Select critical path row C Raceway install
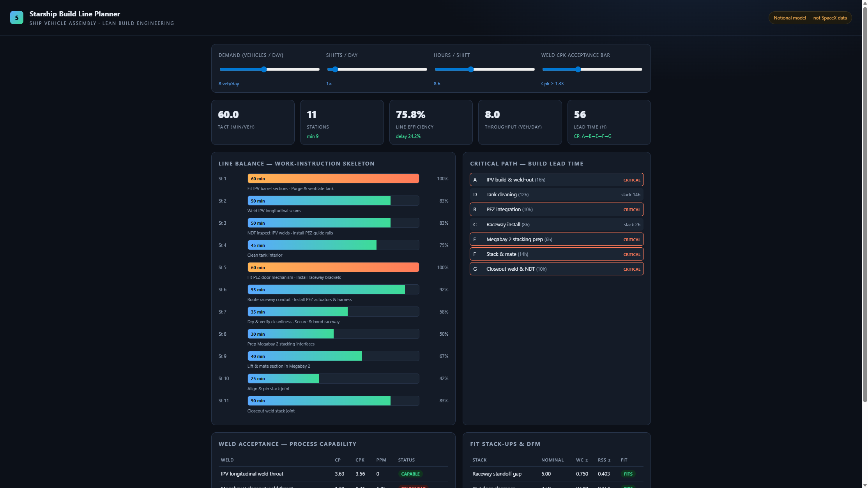 click(x=557, y=224)
